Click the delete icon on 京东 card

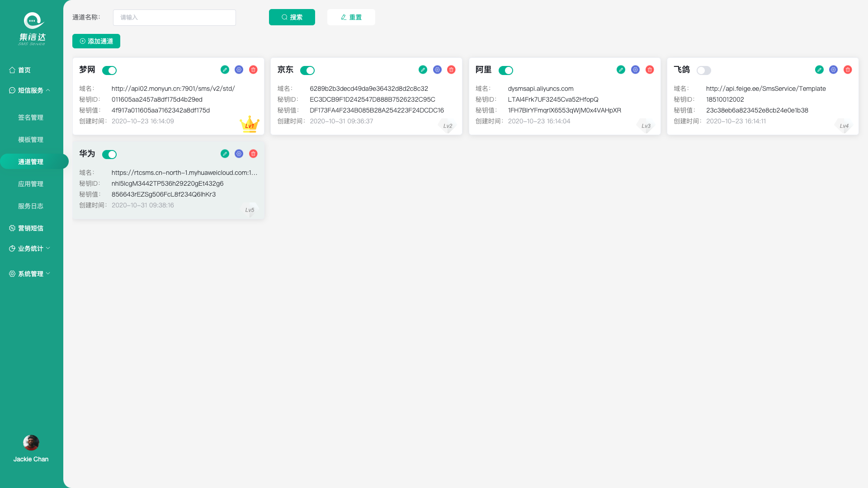pyautogui.click(x=451, y=70)
